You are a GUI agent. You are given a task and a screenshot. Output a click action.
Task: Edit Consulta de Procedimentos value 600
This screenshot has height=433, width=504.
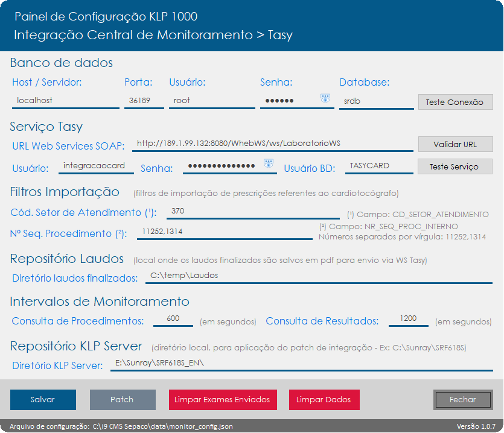click(x=173, y=319)
